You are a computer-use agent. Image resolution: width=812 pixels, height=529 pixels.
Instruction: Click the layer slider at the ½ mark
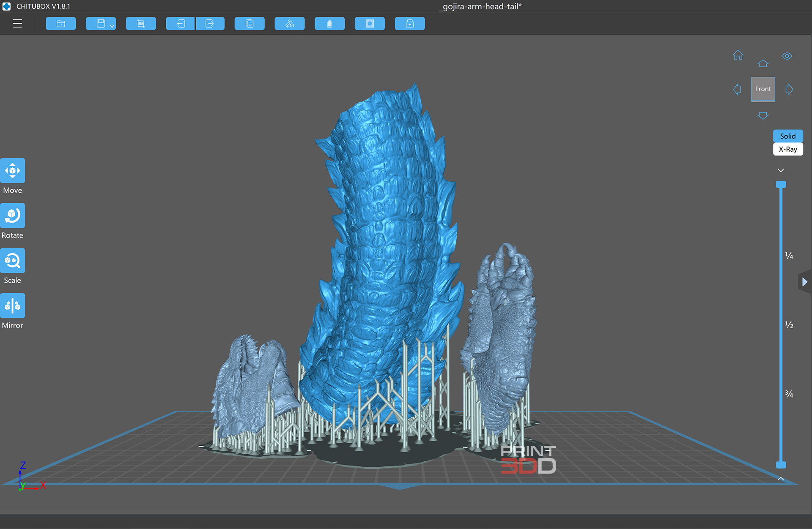pos(781,325)
